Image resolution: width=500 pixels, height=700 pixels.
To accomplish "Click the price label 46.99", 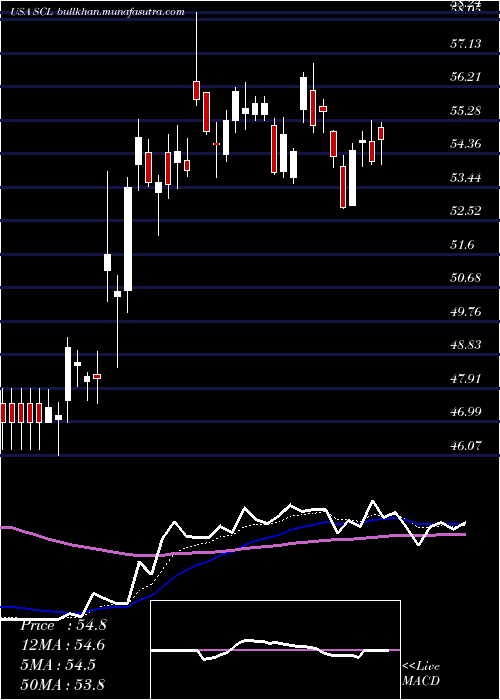I will (467, 412).
